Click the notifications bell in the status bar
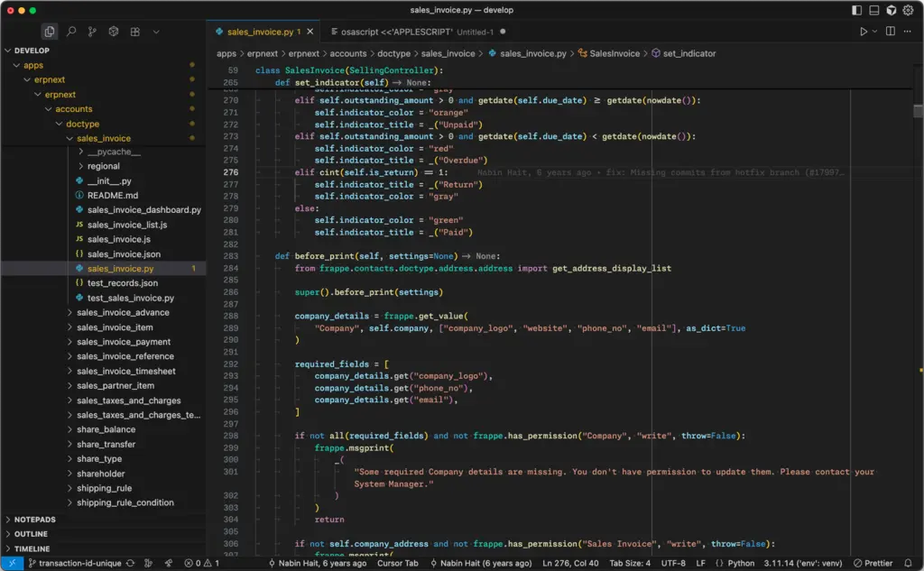This screenshot has height=571, width=924. (910, 563)
